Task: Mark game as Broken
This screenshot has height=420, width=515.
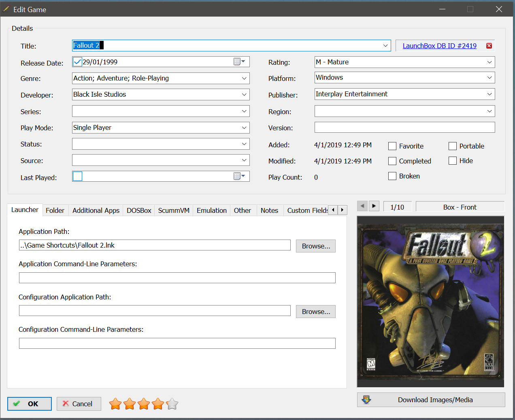Action: click(392, 176)
